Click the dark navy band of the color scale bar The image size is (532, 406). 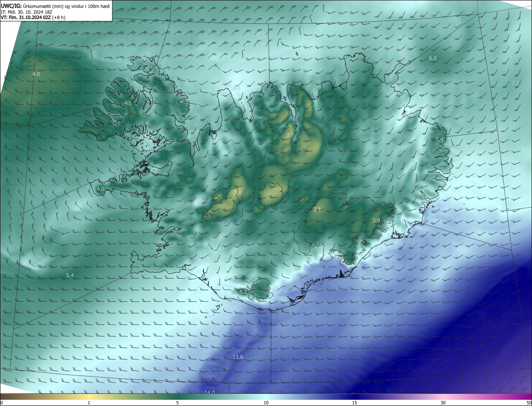(x=355, y=396)
